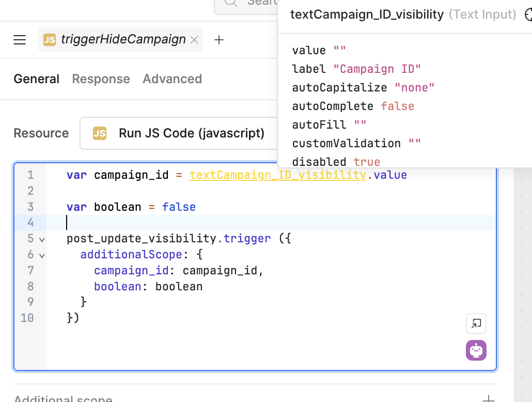Image resolution: width=532 pixels, height=402 pixels.
Task: Click the Resource label
Action: pyautogui.click(x=41, y=133)
